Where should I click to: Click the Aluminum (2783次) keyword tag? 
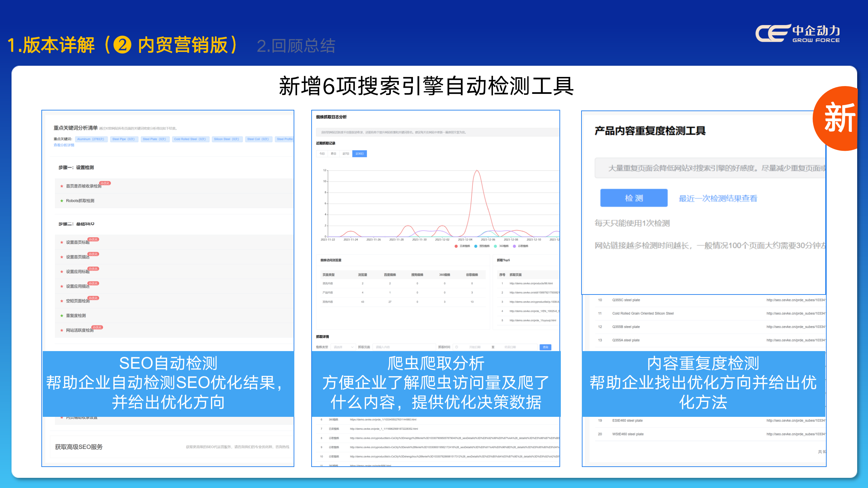91,139
